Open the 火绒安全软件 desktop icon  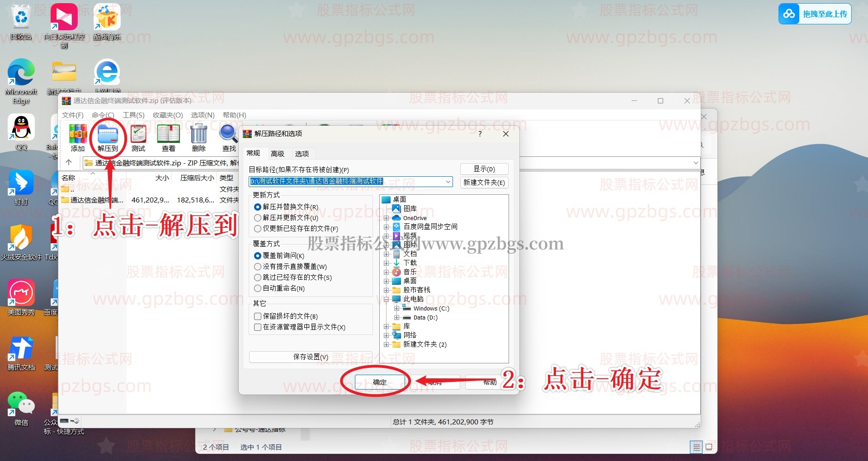tap(21, 243)
